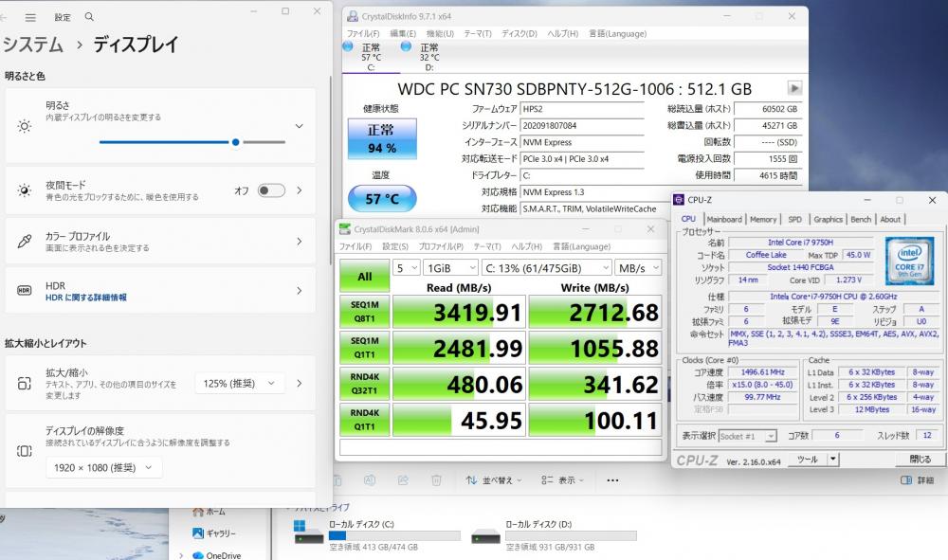Screen dimensions: 948x560
Task: Adjust the brightness slider
Action: (x=235, y=142)
